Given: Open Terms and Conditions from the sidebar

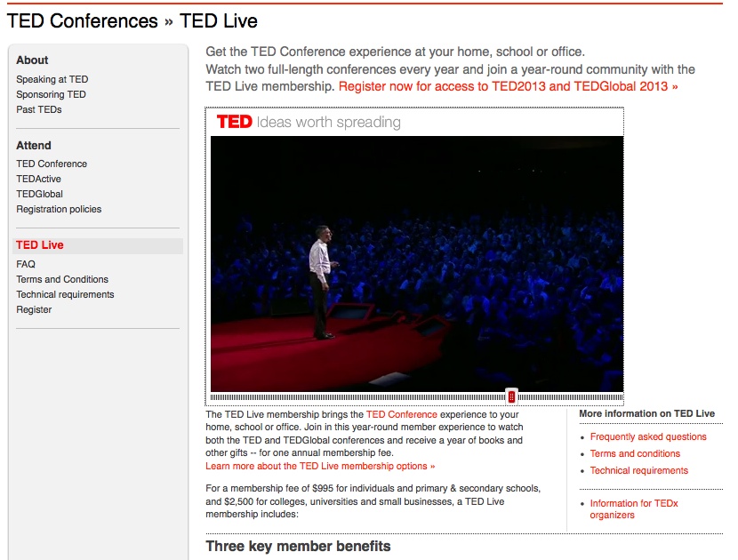Looking at the screenshot, I should 62,279.
